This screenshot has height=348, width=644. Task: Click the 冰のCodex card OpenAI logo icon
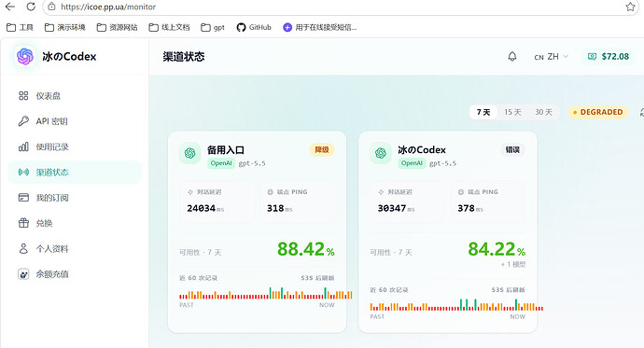(380, 153)
